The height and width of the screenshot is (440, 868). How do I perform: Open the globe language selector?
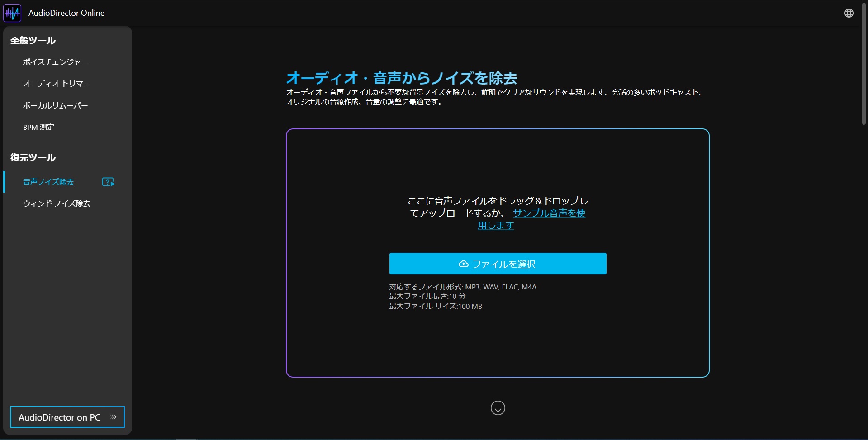point(849,13)
